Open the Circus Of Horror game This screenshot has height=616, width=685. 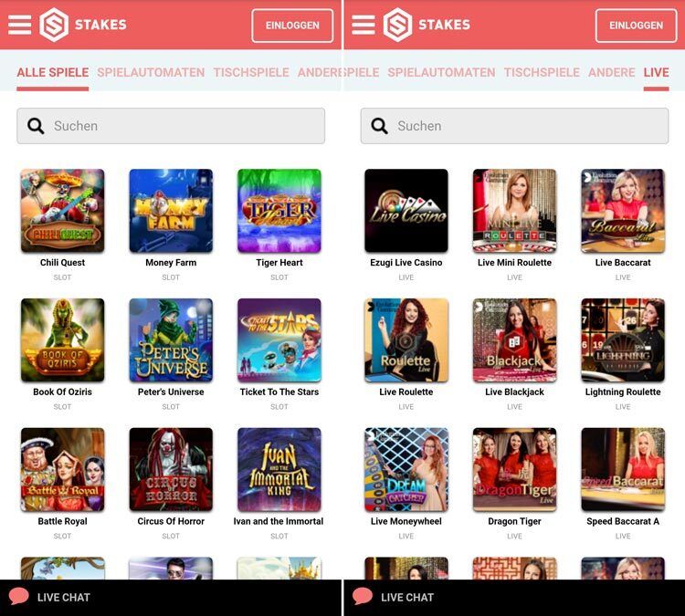(x=171, y=470)
